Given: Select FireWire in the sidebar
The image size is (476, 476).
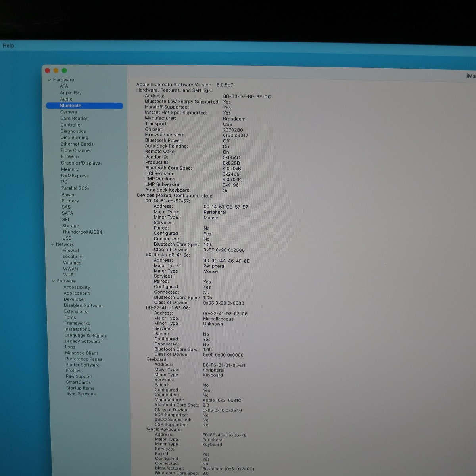Looking at the screenshot, I should pyautogui.click(x=70, y=157).
